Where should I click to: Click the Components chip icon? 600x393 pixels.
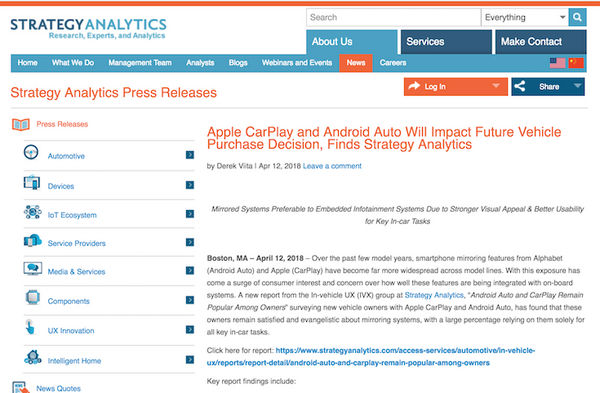pos(33,297)
